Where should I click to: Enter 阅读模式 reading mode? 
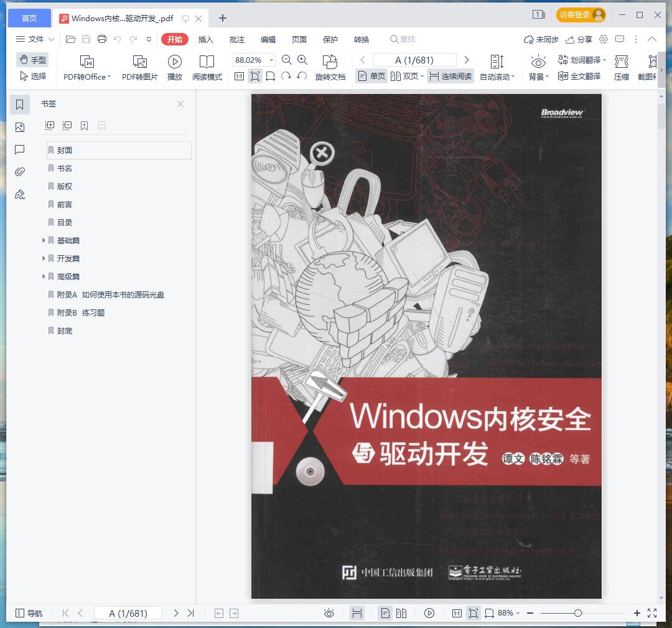click(207, 68)
